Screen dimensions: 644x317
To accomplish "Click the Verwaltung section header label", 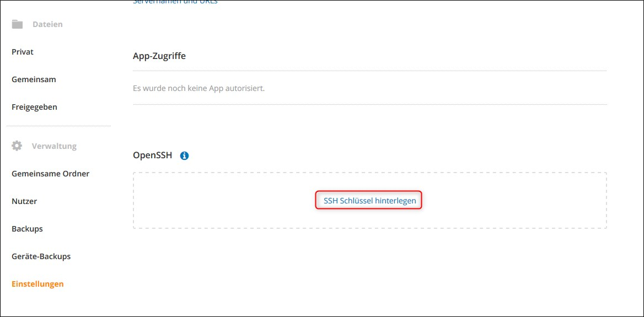I will (54, 146).
